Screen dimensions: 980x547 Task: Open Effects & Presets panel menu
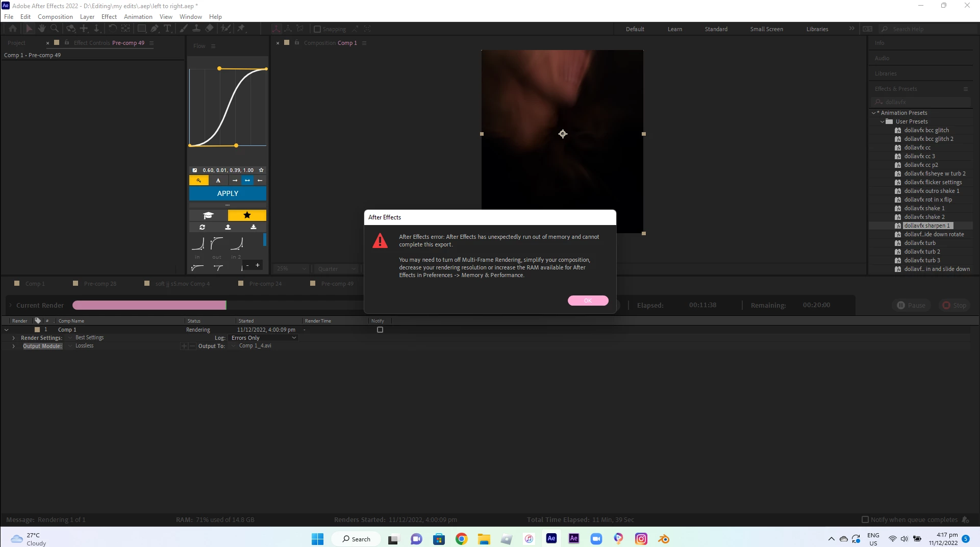966,89
